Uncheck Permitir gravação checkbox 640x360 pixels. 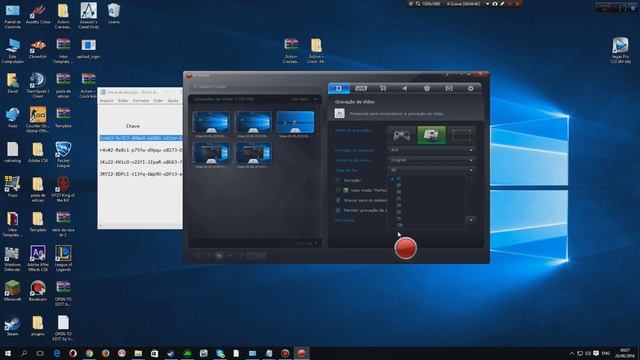click(x=338, y=210)
